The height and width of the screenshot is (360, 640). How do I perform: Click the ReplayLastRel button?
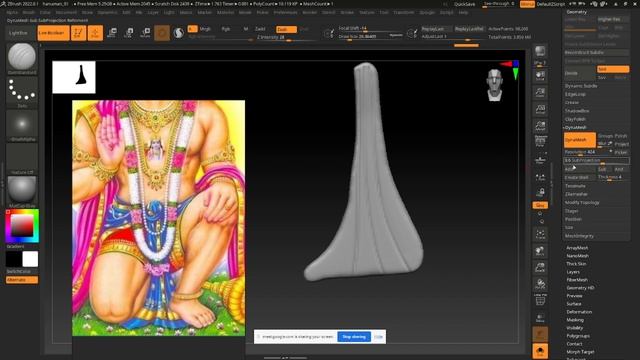(469, 29)
